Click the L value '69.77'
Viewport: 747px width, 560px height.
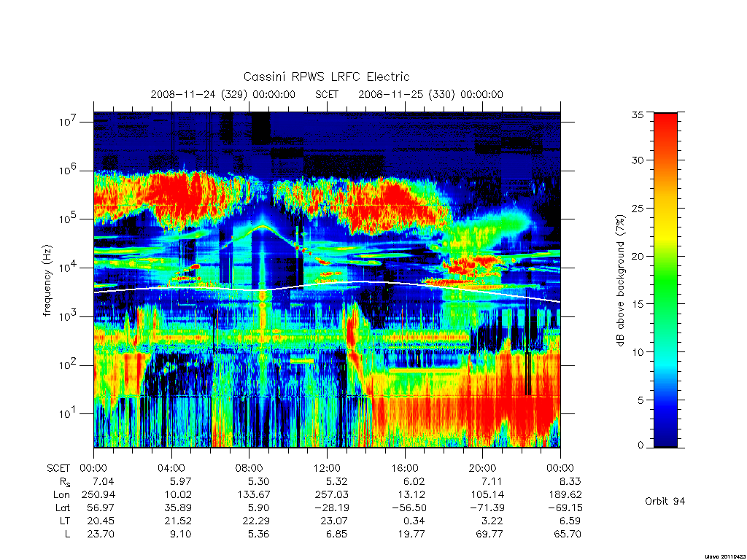click(x=489, y=534)
